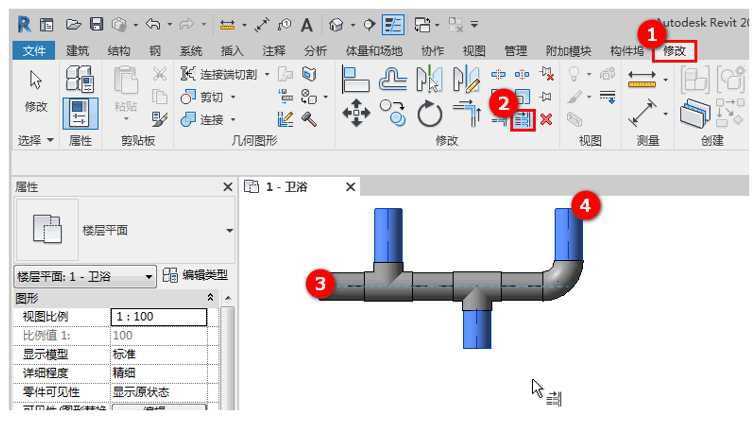Click the Move tool icon
755x422 pixels.
coord(356,115)
